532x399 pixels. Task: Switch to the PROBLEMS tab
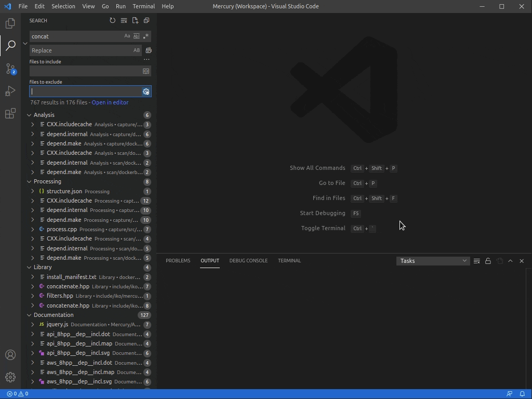click(x=178, y=260)
